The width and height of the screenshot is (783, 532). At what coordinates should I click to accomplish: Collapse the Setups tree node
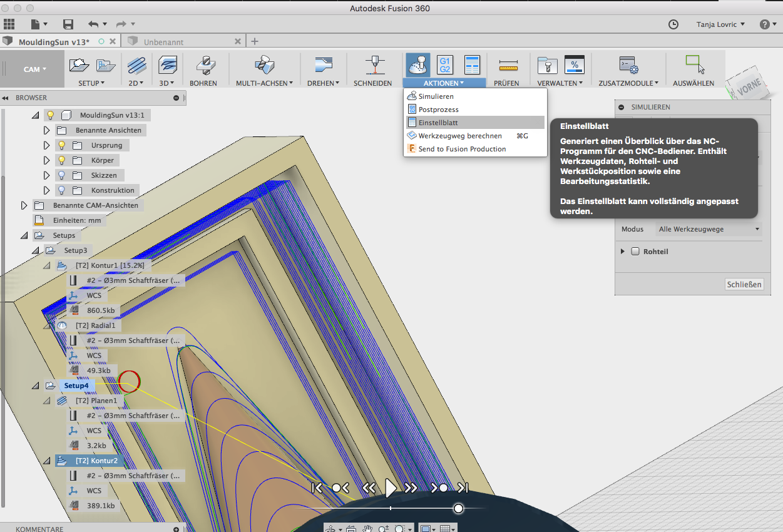pyautogui.click(x=24, y=236)
